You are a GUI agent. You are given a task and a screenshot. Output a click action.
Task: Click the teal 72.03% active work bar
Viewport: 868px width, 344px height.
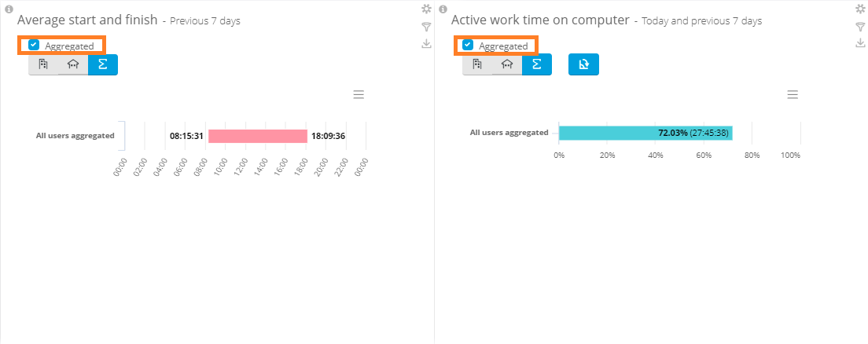[x=605, y=133]
